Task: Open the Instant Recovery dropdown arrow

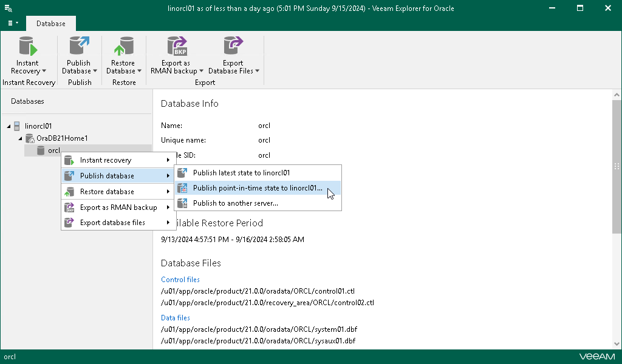Action: (43, 71)
